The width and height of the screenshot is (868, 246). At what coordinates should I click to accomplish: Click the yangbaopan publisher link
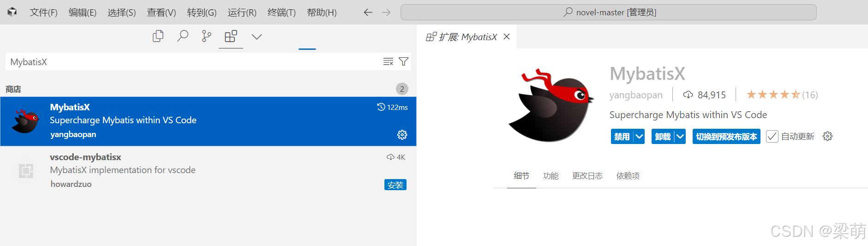[636, 95]
